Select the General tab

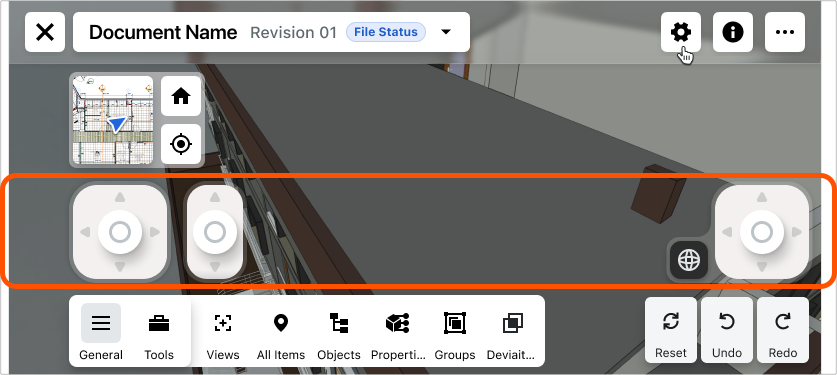coord(101,332)
